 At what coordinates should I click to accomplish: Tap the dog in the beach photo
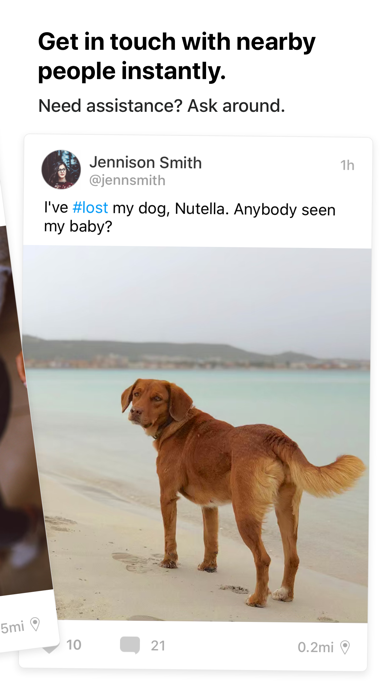coord(243,492)
